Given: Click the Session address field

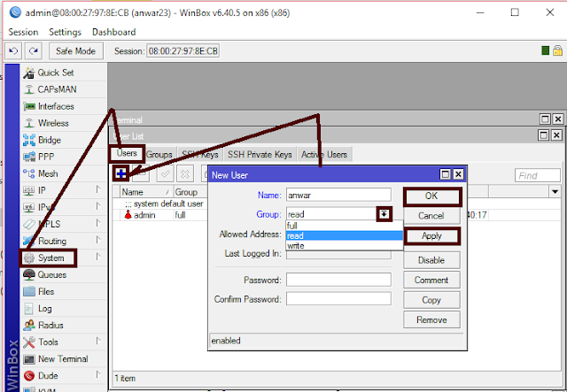Looking at the screenshot, I should click(x=183, y=51).
